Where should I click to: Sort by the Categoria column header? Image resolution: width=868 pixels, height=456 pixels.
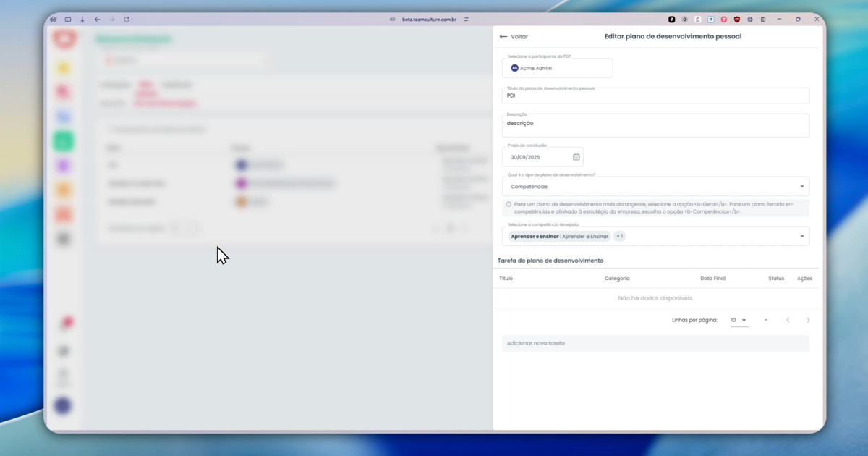(617, 279)
